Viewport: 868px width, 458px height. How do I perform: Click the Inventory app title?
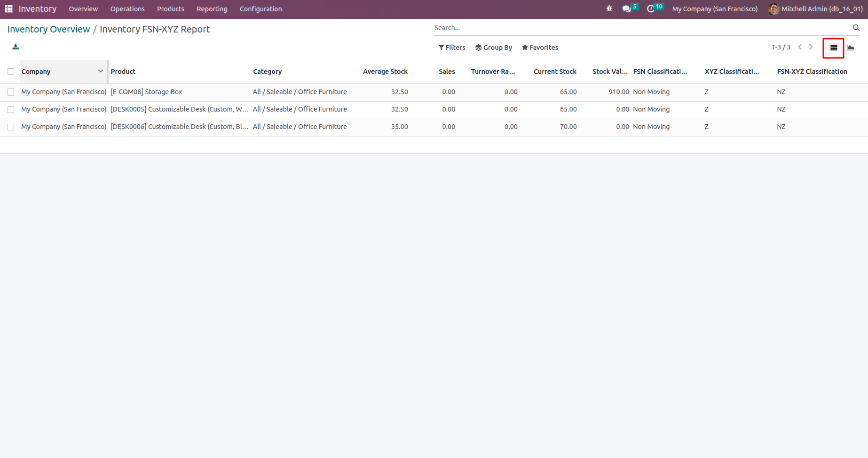tap(38, 9)
